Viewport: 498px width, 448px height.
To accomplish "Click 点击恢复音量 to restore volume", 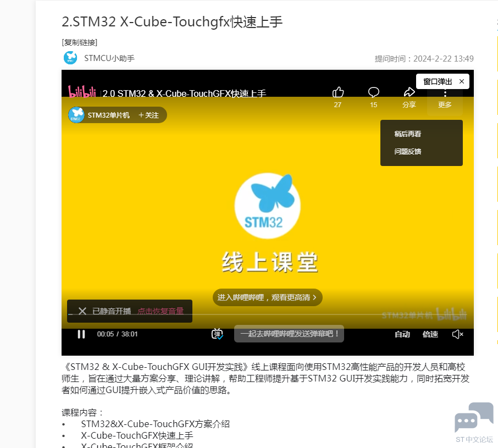I will coord(161,311).
